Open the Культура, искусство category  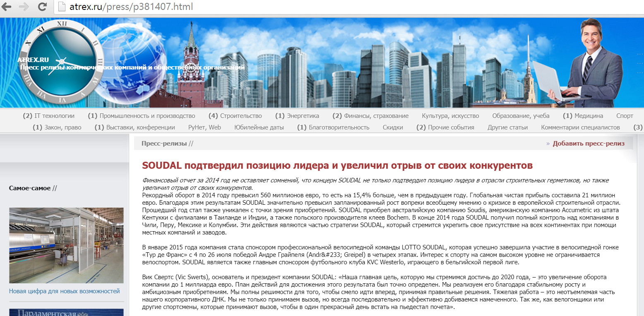[450, 116]
